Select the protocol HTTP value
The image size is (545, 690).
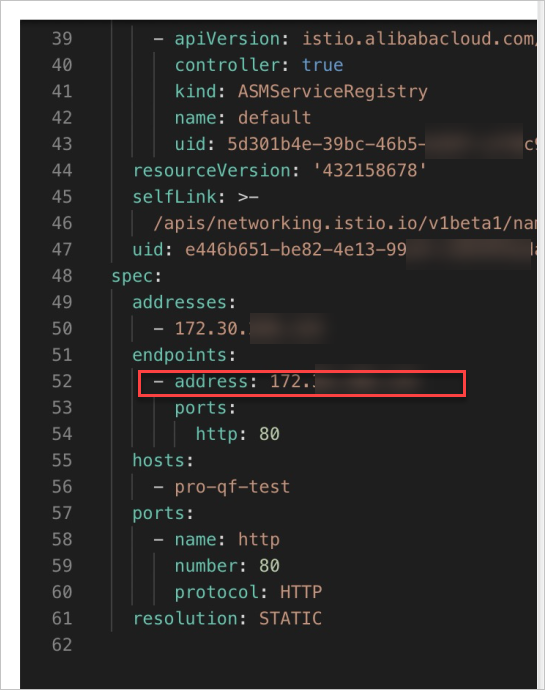[301, 592]
